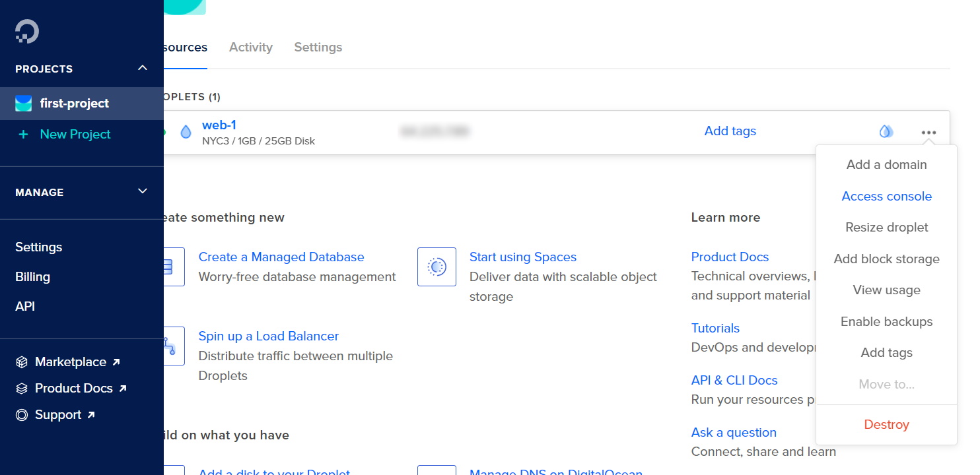Open Billing in sidebar
Image resolution: width=980 pixels, height=475 pixels.
click(x=32, y=276)
